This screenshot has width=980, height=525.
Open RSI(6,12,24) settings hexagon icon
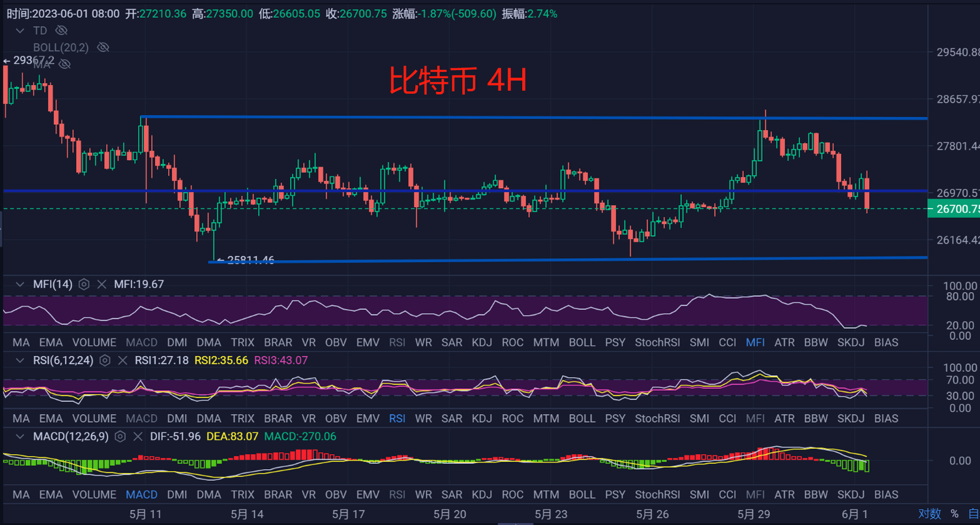click(x=105, y=360)
